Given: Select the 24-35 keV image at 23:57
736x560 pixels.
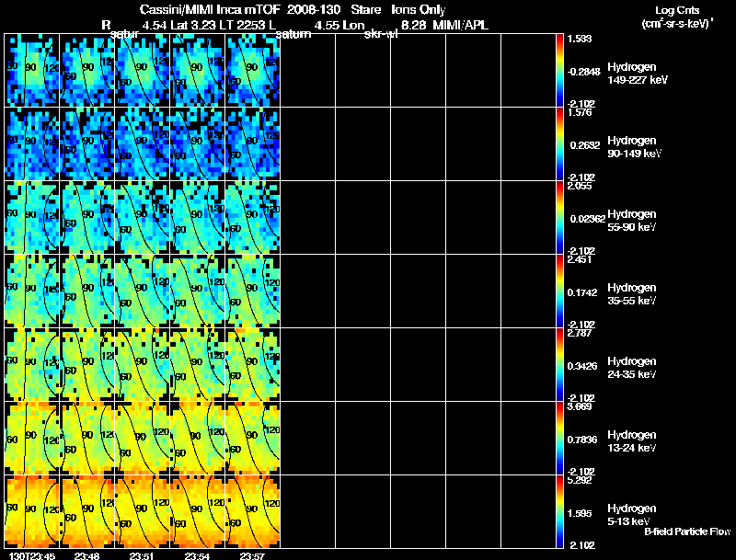Looking at the screenshot, I should pos(252,365).
